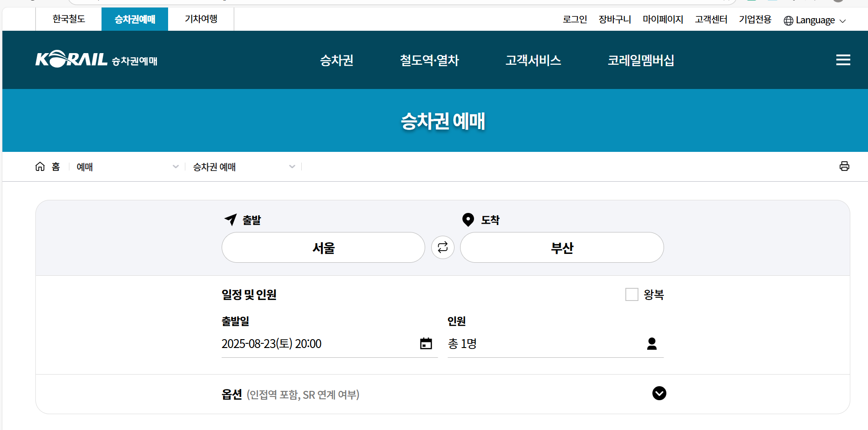Click the departure arrow icon next to 출발
Viewport: 868px width, 430px height.
pyautogui.click(x=230, y=219)
